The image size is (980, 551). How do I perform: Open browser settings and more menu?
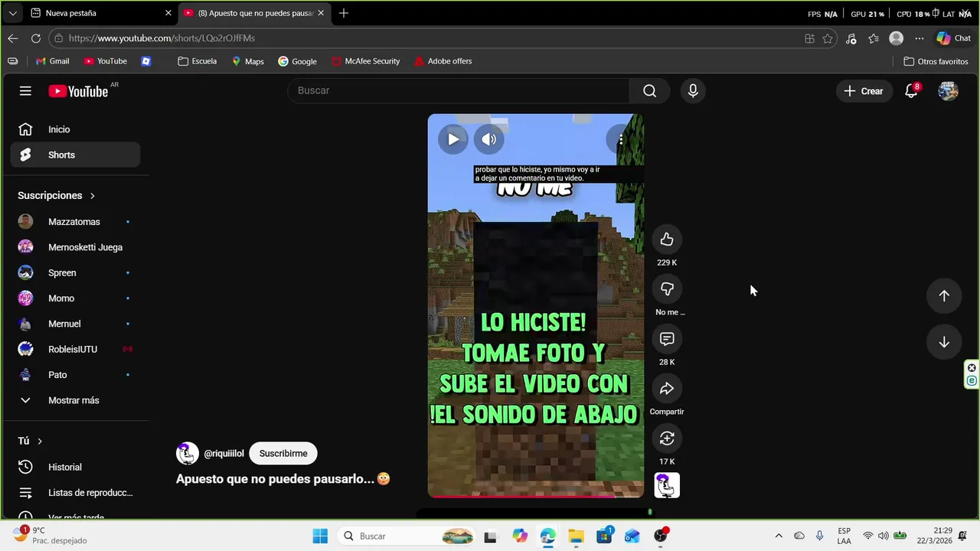920,38
